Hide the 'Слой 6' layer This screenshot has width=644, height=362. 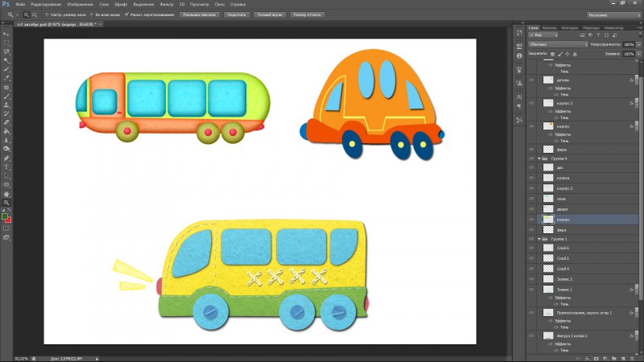[531, 248]
